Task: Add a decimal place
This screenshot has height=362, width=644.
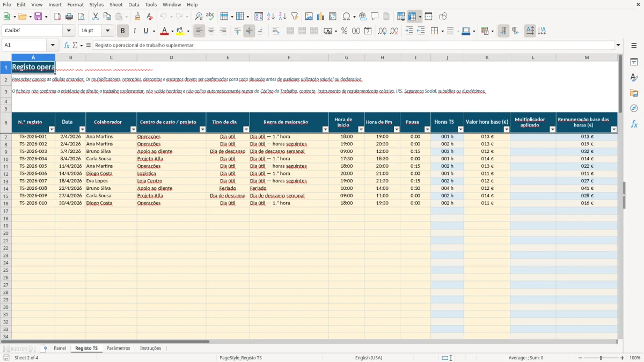Action: [x=382, y=31]
